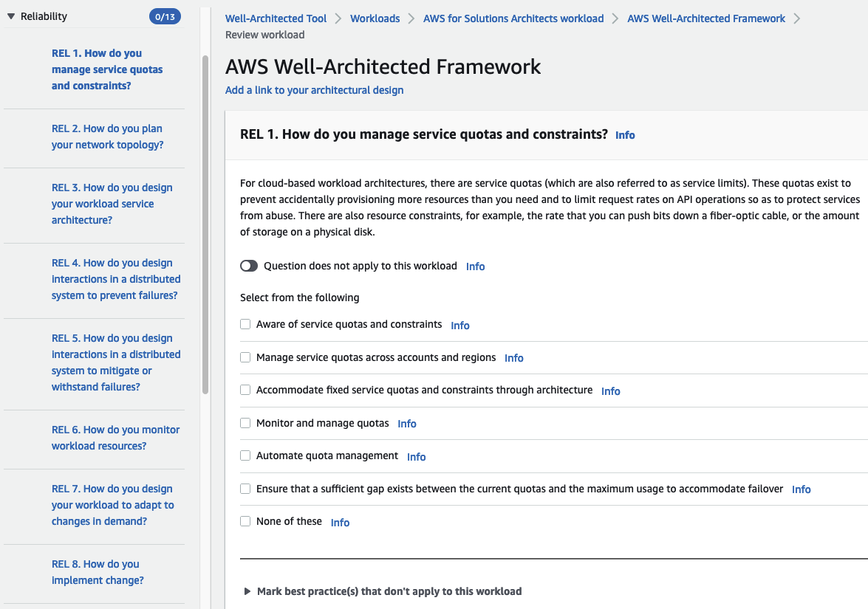
Task: Check Manage service quotas across accounts and regions
Action: [x=245, y=357]
